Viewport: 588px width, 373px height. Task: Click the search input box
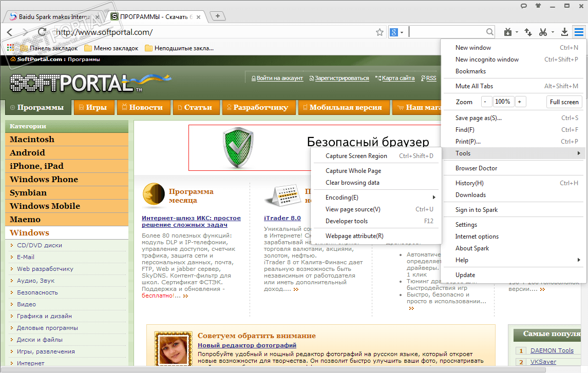(x=446, y=32)
